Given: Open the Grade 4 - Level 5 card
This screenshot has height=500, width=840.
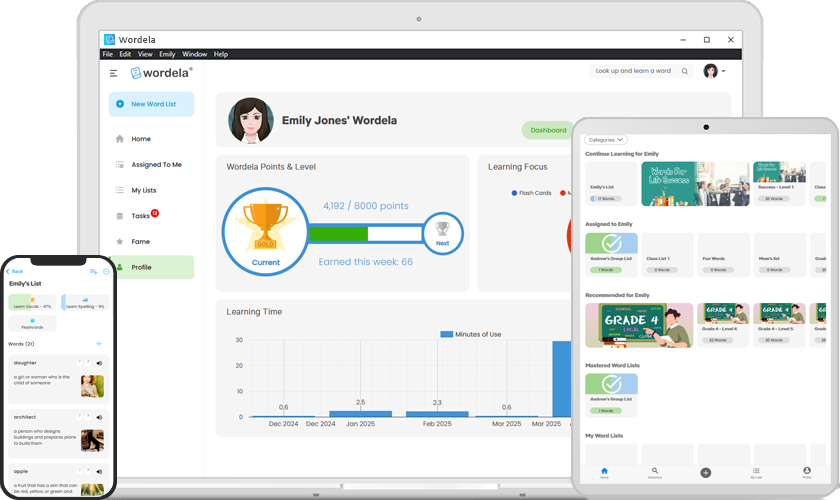Looking at the screenshot, I should tap(779, 325).
